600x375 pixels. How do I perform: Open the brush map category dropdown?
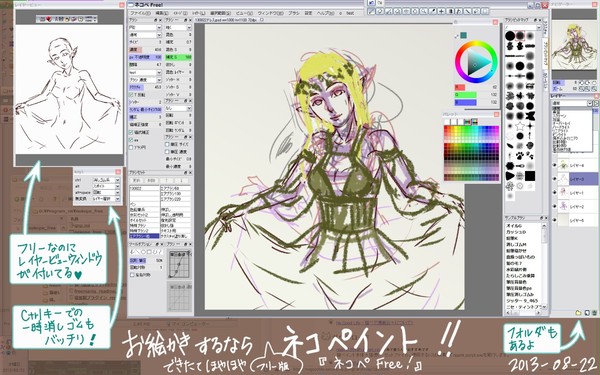[x=523, y=28]
